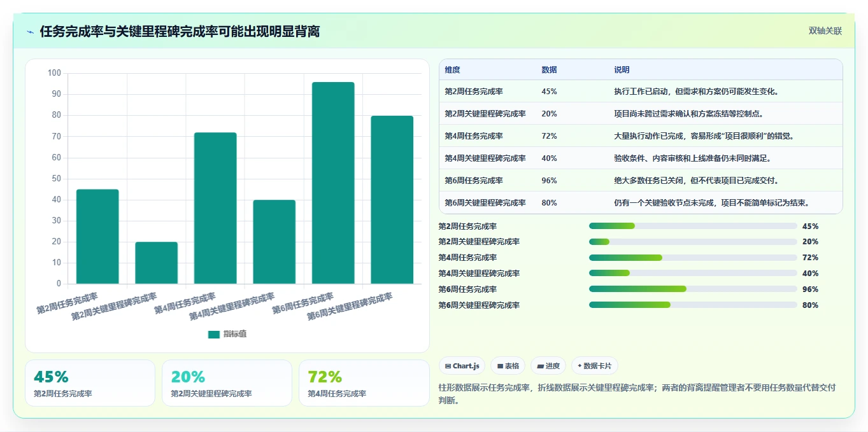Click the 第6周关键里程碑完成率 chart bar

pyautogui.click(x=392, y=200)
